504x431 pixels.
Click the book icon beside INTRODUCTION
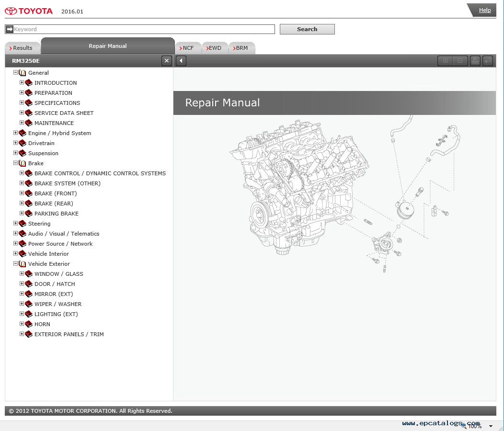(x=29, y=83)
